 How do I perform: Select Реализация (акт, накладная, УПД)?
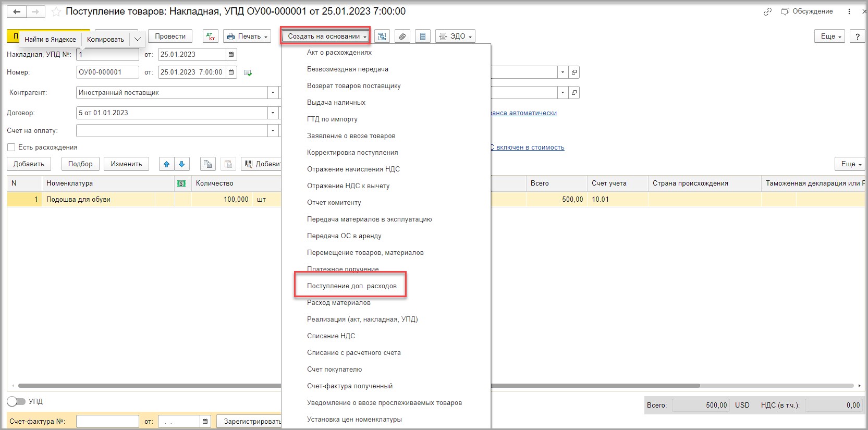(x=362, y=319)
